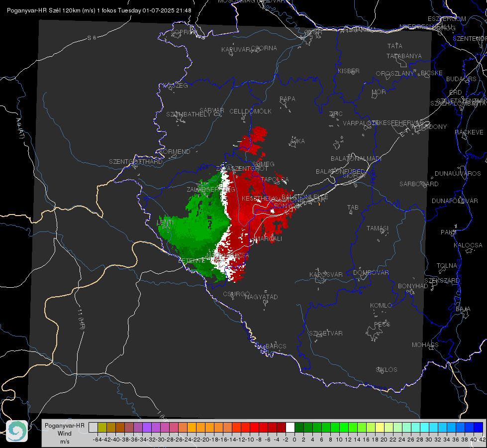Select the TATA city label
Image resolution: width=487 pixels, height=448 pixels.
tap(395, 46)
